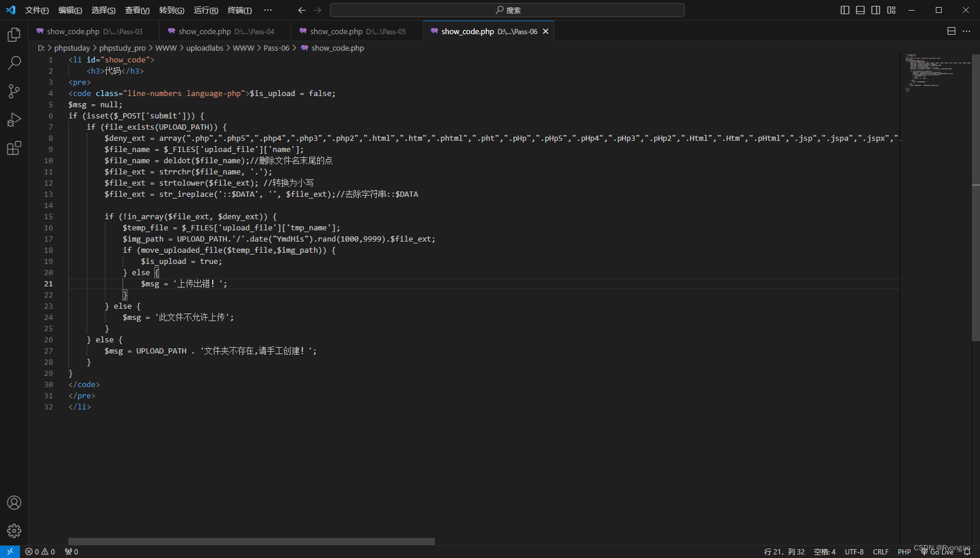Open the 终端(T) menu
The image size is (980, 558).
pyautogui.click(x=240, y=10)
